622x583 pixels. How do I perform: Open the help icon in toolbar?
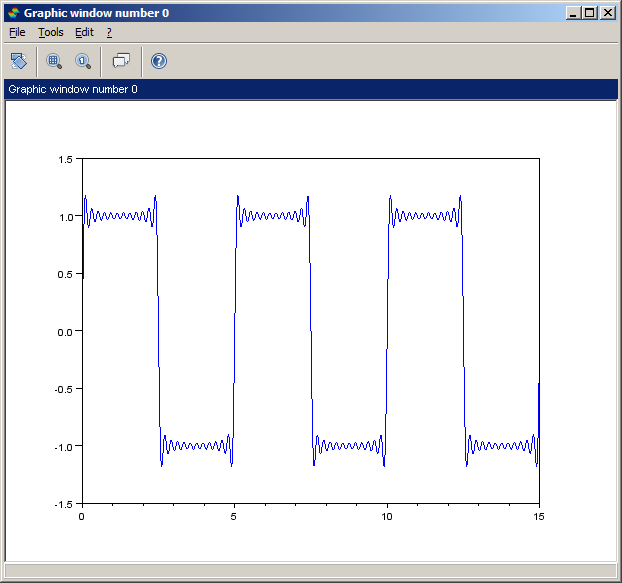[x=159, y=61]
